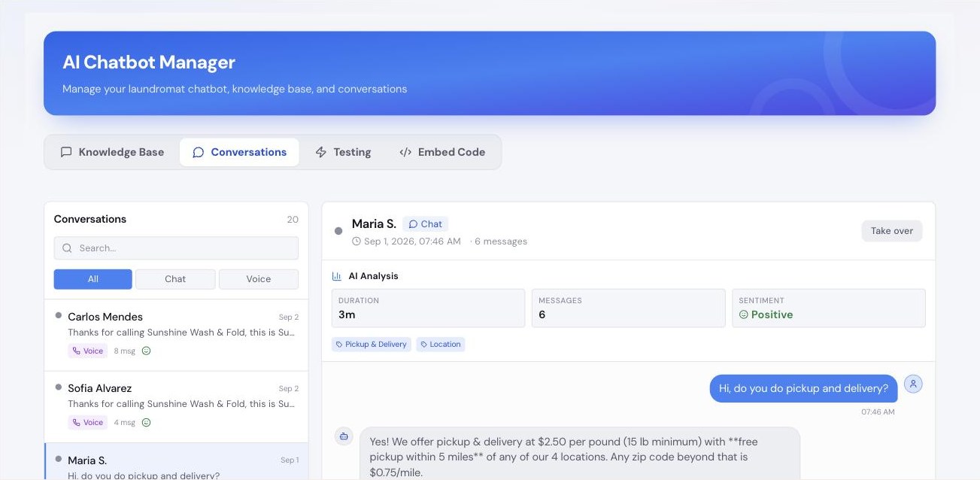This screenshot has width=980, height=480.
Task: Click the search magnifier icon
Action: pyautogui.click(x=68, y=248)
